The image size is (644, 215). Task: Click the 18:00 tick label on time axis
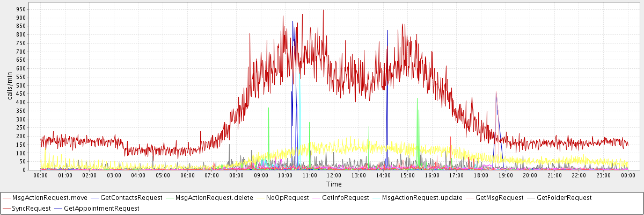coord(480,175)
